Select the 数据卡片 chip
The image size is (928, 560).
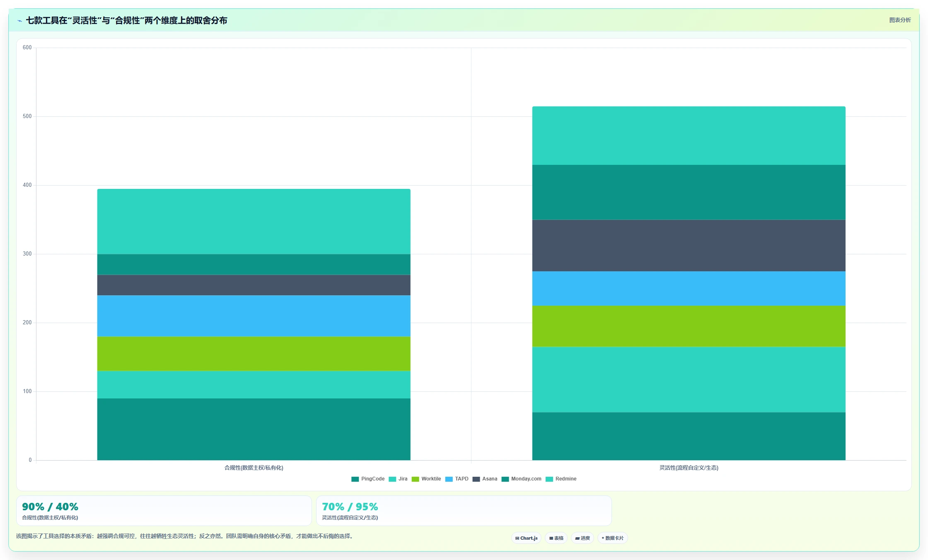[613, 538]
